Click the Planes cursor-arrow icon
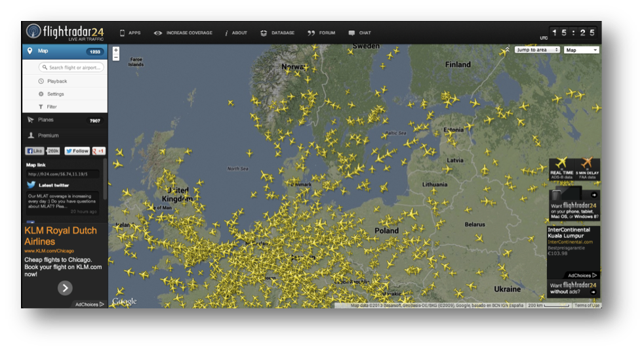 [30, 120]
